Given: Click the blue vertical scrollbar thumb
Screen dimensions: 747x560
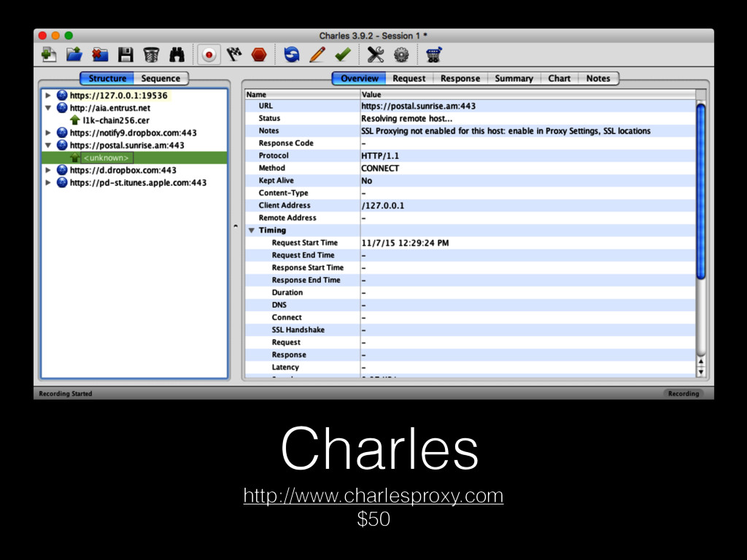Looking at the screenshot, I should pyautogui.click(x=701, y=190).
